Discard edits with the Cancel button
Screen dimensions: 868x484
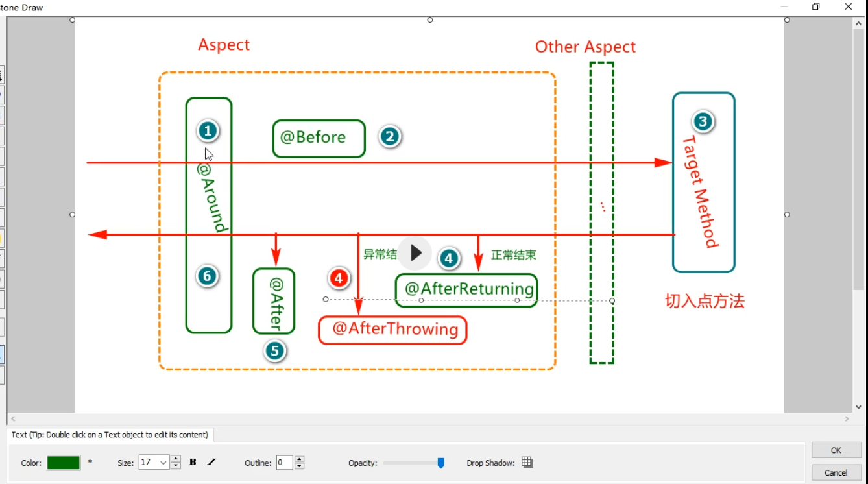click(x=836, y=473)
